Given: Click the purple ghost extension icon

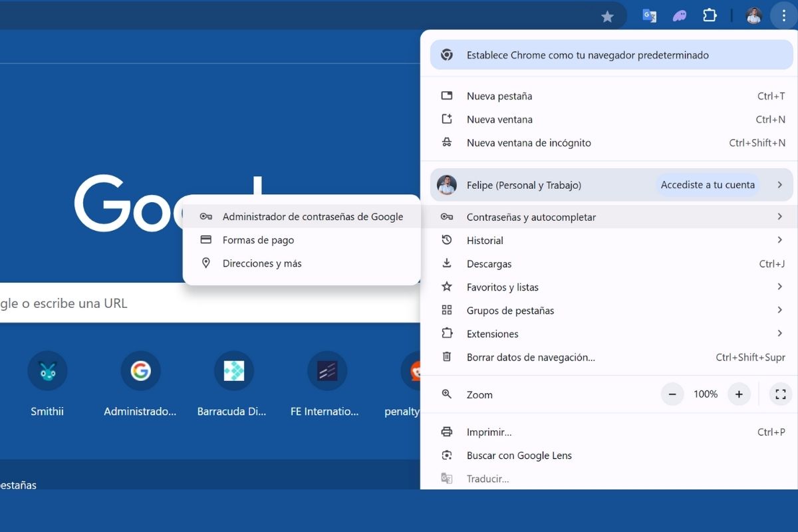Looking at the screenshot, I should point(680,15).
